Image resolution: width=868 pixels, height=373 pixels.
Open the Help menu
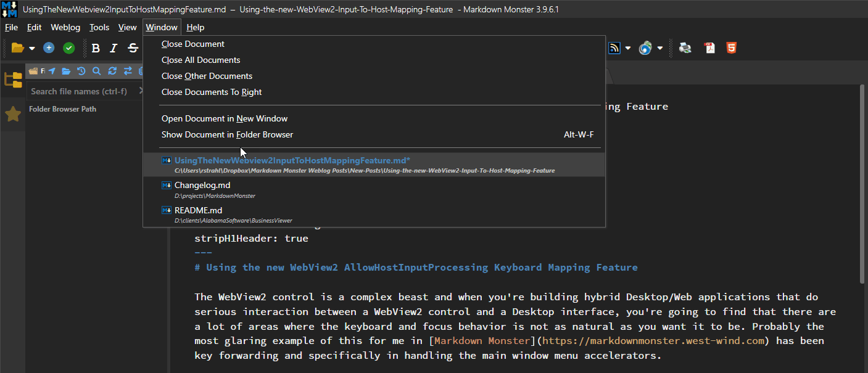click(196, 27)
